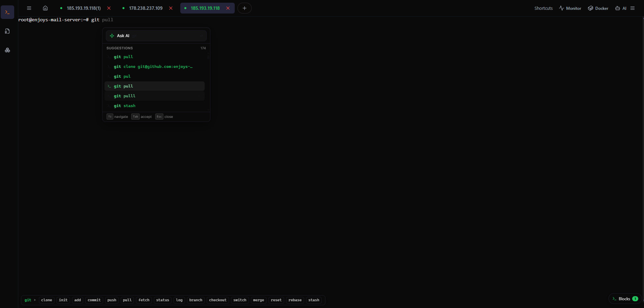
Task: Select the active 185.193.19.118 tab
Action: [205, 8]
